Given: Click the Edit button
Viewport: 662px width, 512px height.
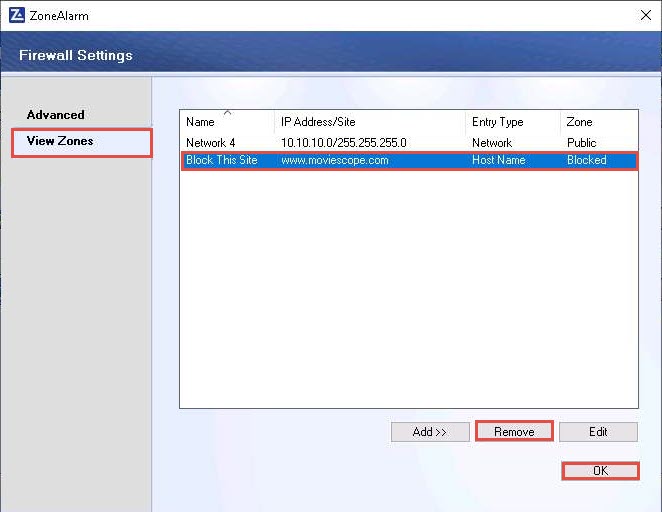Looking at the screenshot, I should (x=598, y=432).
